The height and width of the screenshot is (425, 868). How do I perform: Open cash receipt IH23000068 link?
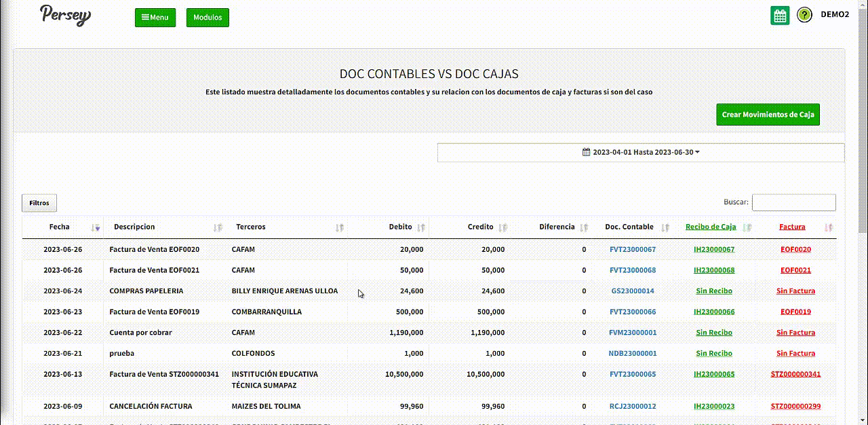pyautogui.click(x=713, y=270)
